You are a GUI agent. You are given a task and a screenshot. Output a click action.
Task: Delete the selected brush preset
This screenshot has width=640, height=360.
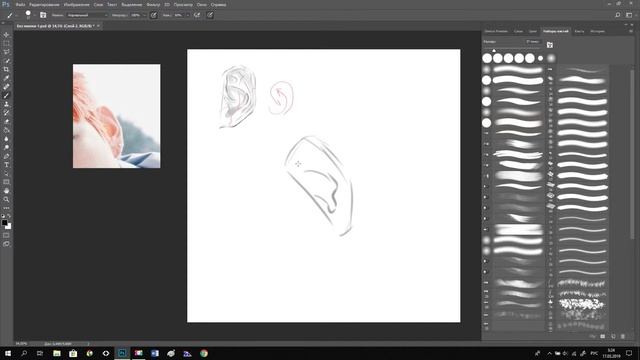623,336
